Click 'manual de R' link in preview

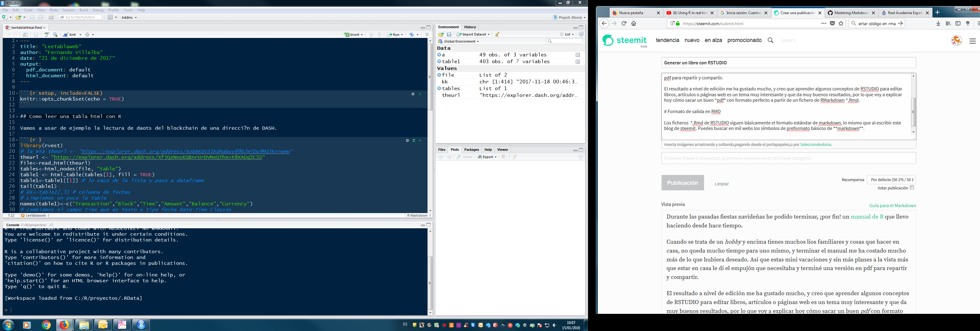click(x=867, y=217)
